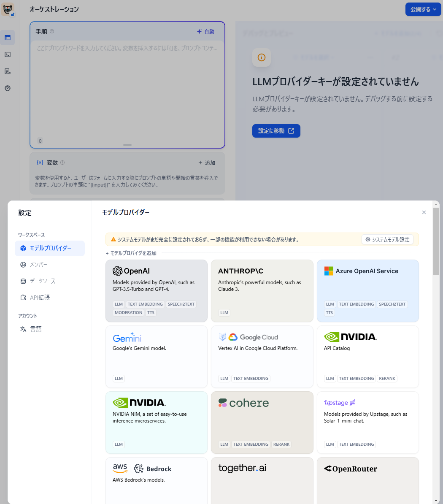Select メンバー in settings sidebar
Image resolution: width=443 pixels, height=504 pixels.
pyautogui.click(x=50, y=265)
